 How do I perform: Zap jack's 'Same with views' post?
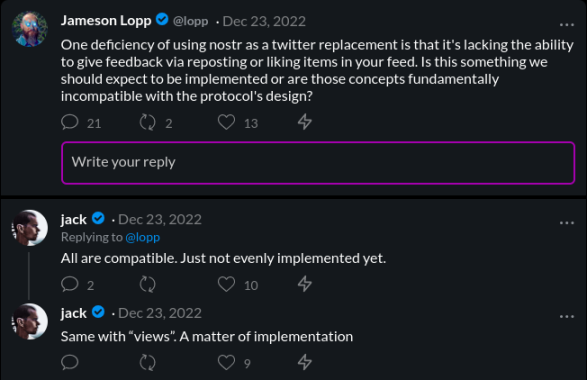[x=305, y=362]
